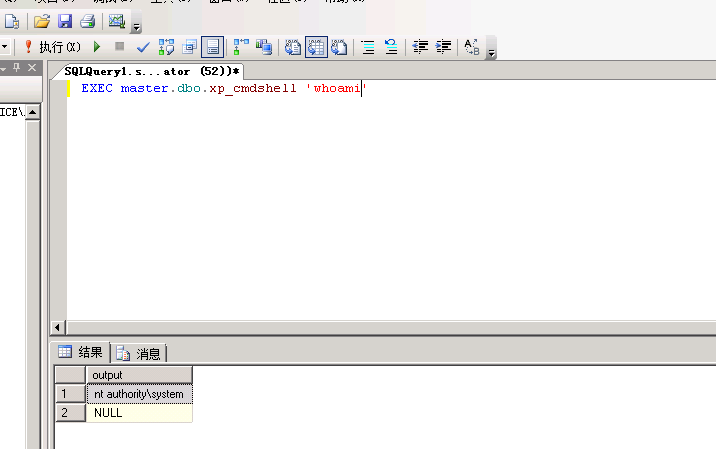The image size is (716, 449).
Task: Click the left panel scroll-up arrow
Action: 33,112
